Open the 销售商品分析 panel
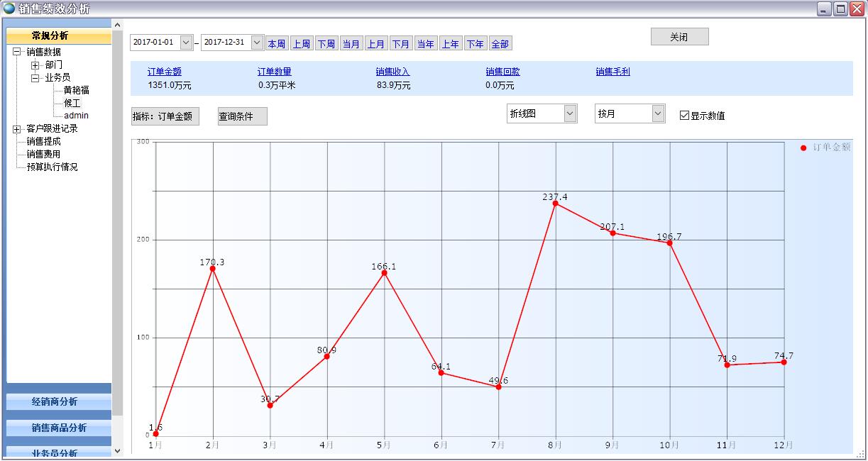Image resolution: width=868 pixels, height=461 pixels. (x=58, y=428)
